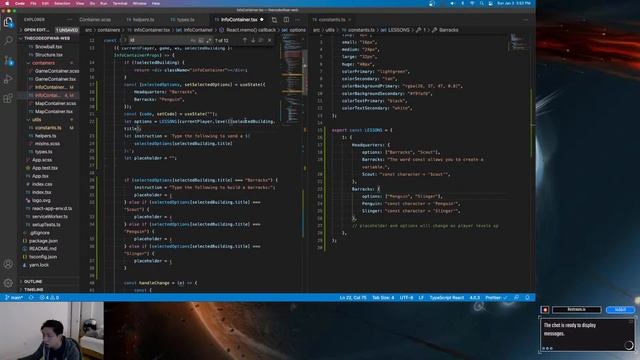640x360 pixels.
Task: Go to previous find match arrow
Action: click(244, 40)
